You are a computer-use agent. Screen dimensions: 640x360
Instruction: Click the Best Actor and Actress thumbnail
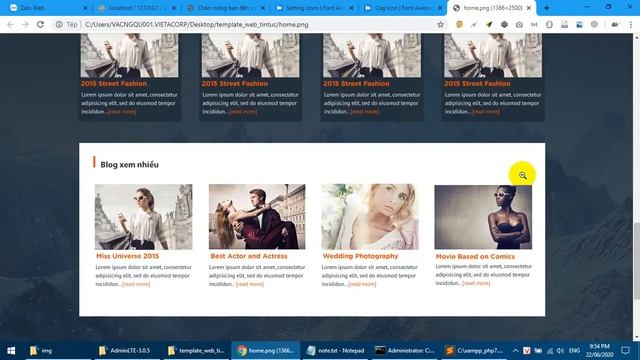coord(257,217)
